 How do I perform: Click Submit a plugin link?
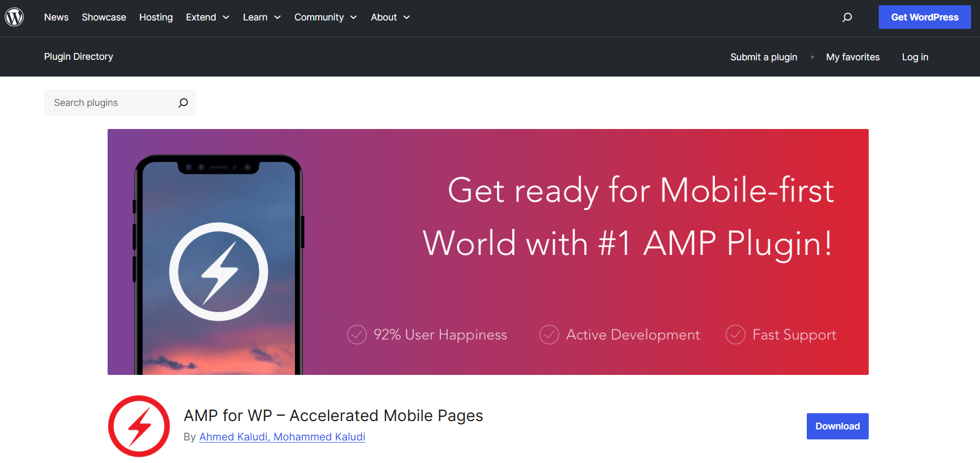(x=764, y=57)
